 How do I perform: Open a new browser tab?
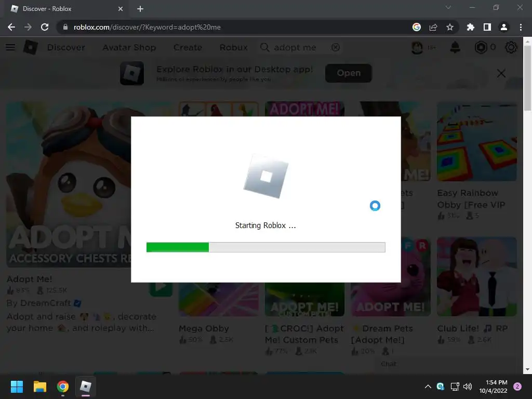(x=140, y=9)
